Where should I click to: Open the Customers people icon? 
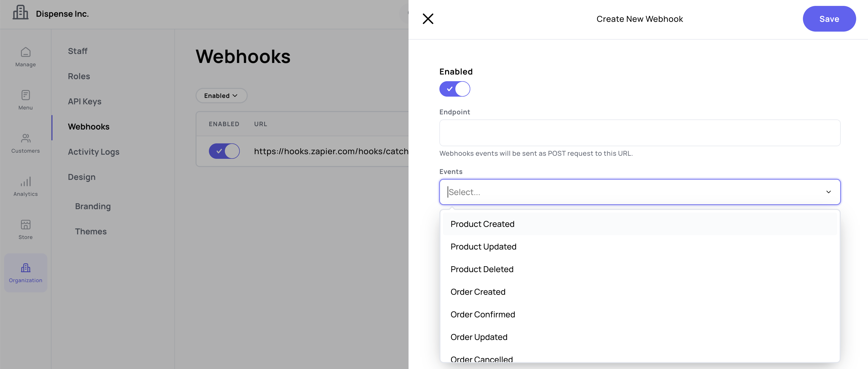coord(26,138)
